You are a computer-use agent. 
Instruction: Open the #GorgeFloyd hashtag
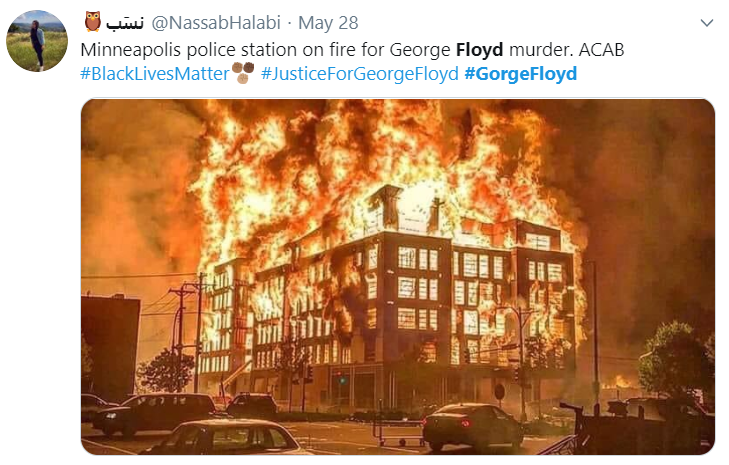click(521, 73)
